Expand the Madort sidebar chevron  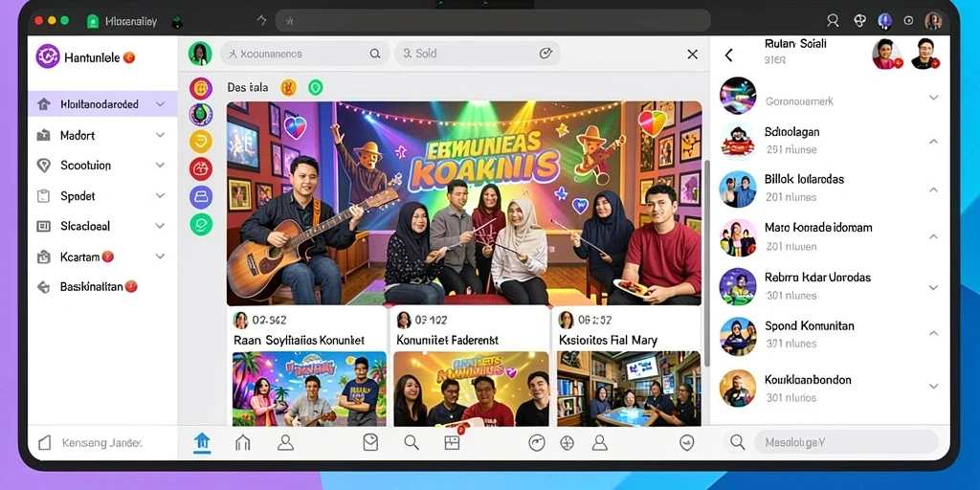point(160,135)
